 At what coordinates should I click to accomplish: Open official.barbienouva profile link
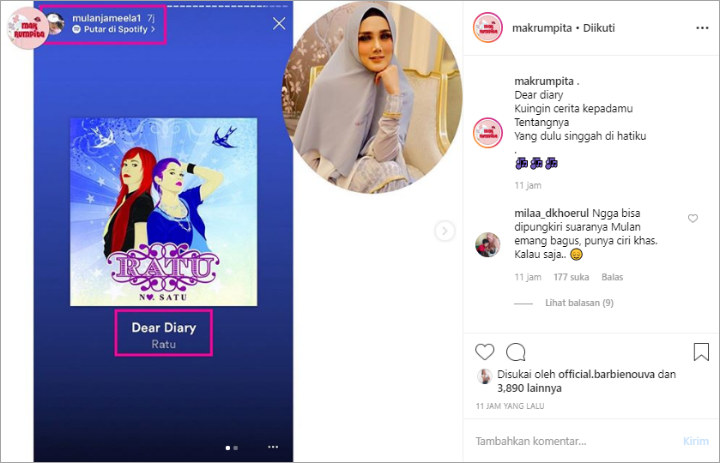click(x=606, y=374)
